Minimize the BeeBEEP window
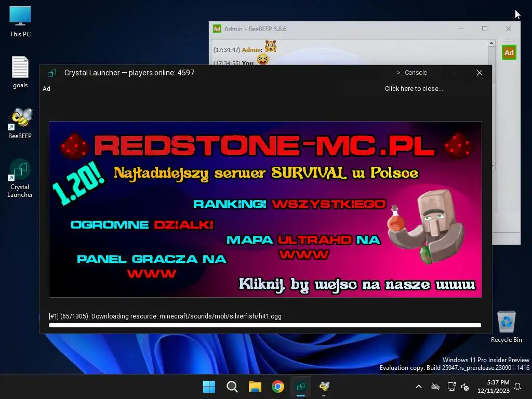Screen dimensions: 532x399 (461, 29)
